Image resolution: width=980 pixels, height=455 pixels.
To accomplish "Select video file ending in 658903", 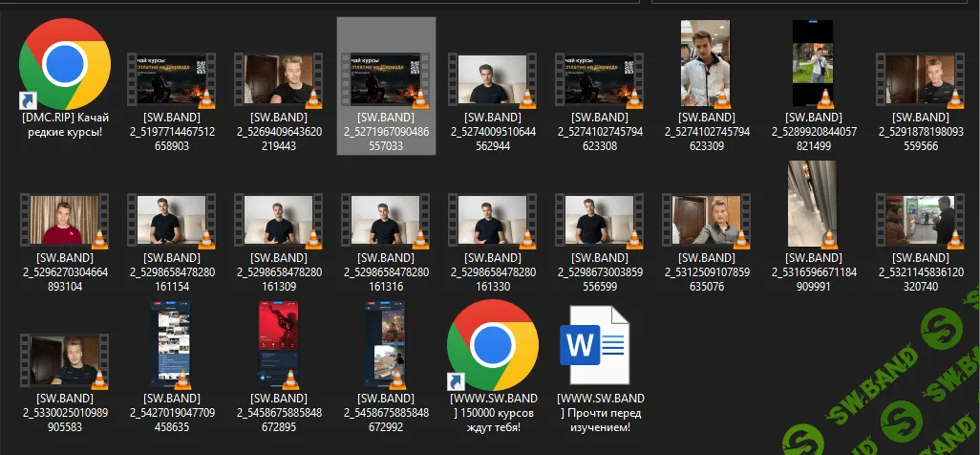I will pyautogui.click(x=172, y=78).
